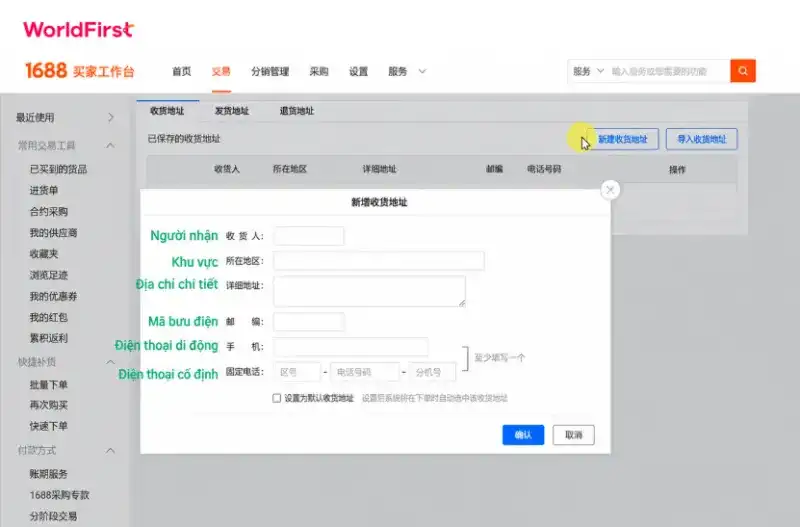This screenshot has height=527, width=800.
Task: Switch to the 退货地址 tab
Action: tap(297, 111)
